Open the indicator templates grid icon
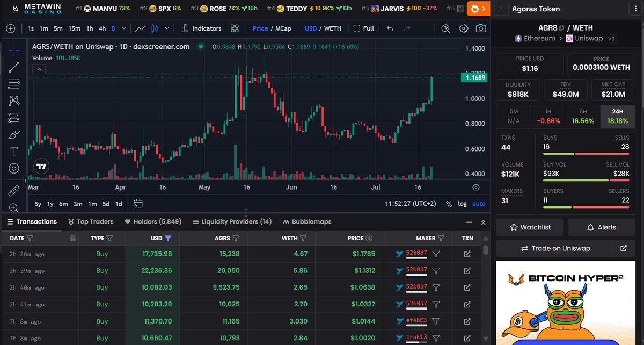Screen dimensions: 644x345 (x=235, y=28)
